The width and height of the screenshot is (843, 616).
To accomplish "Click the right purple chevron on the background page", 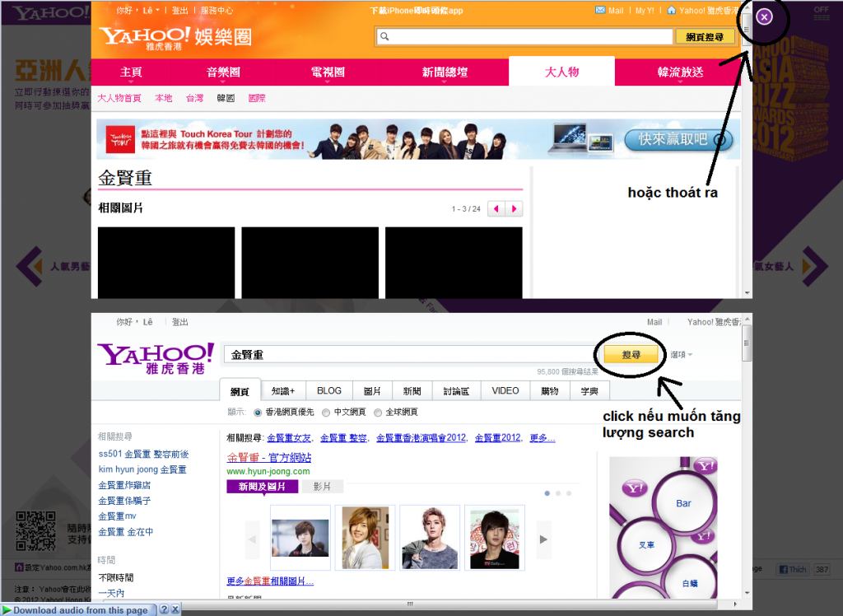I will click(815, 266).
